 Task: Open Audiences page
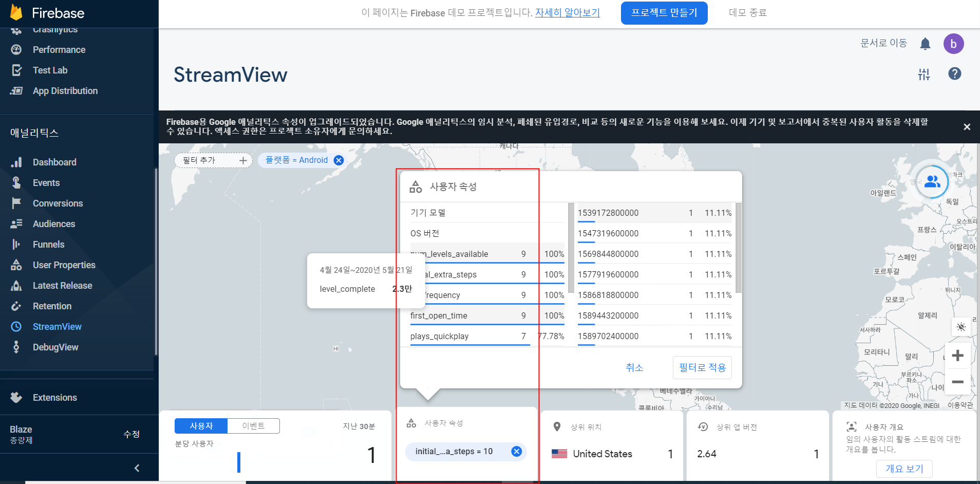54,224
